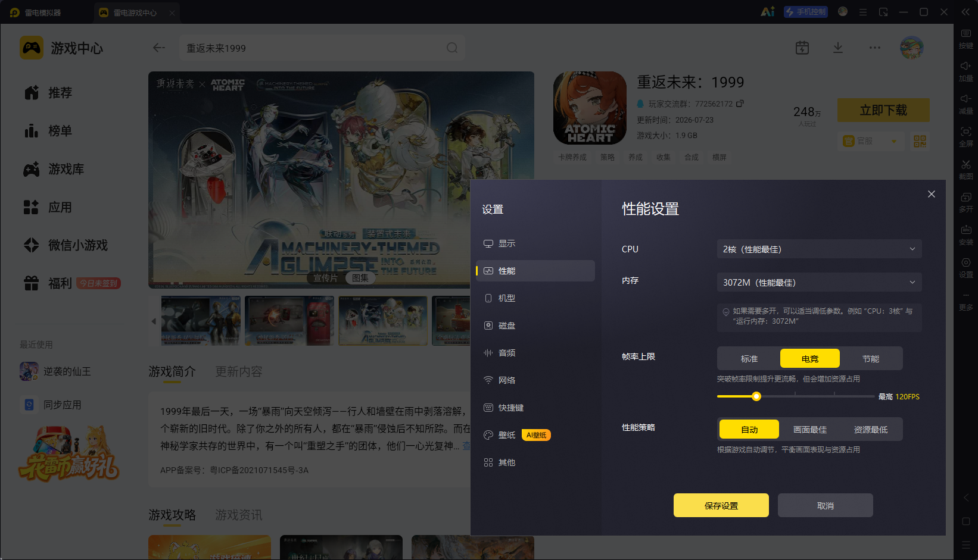Go back with the arrow beside the search box
978x560 pixels.
(158, 48)
